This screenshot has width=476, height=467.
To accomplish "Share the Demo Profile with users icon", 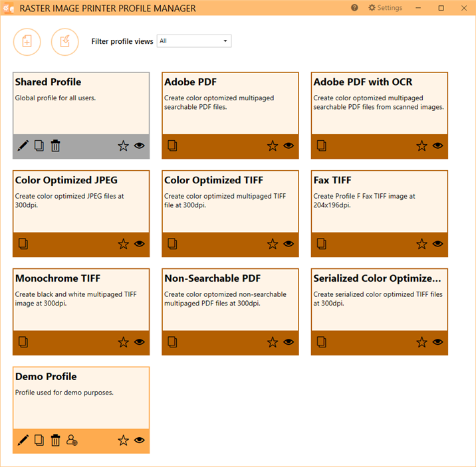I will 72,440.
